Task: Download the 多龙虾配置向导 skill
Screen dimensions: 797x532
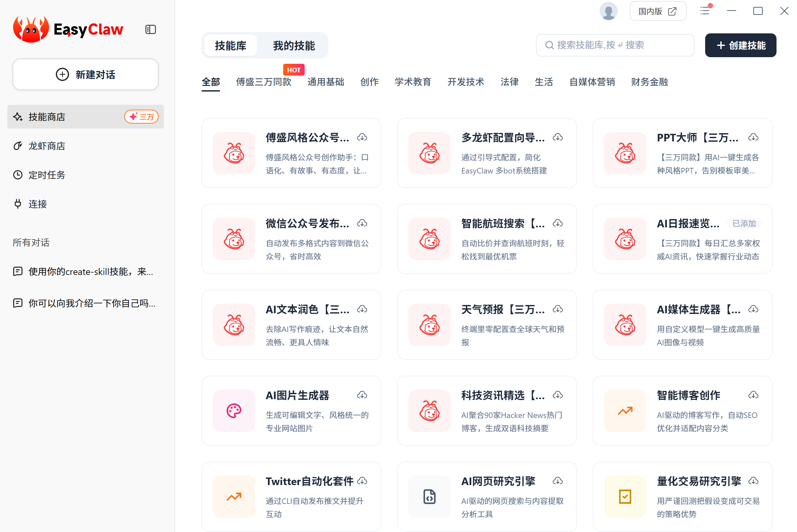Action: point(557,137)
